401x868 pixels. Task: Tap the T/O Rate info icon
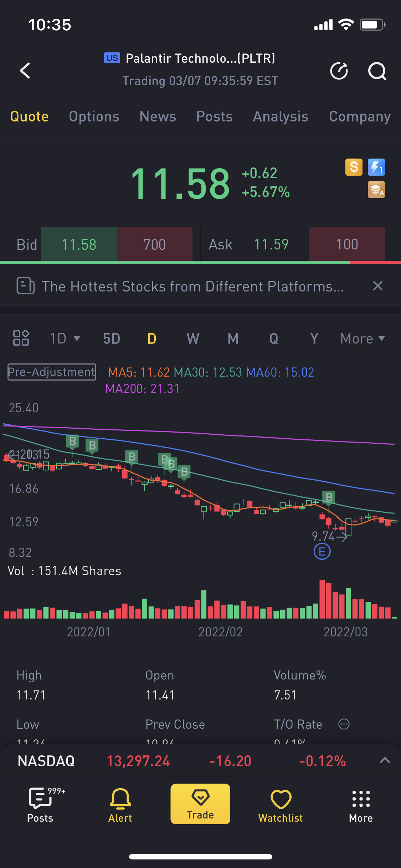coord(344,724)
